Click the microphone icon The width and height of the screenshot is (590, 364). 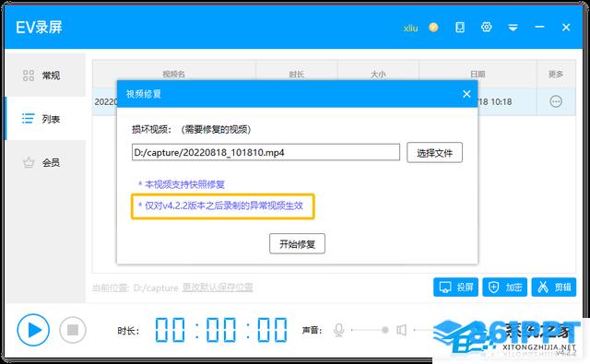click(x=338, y=330)
